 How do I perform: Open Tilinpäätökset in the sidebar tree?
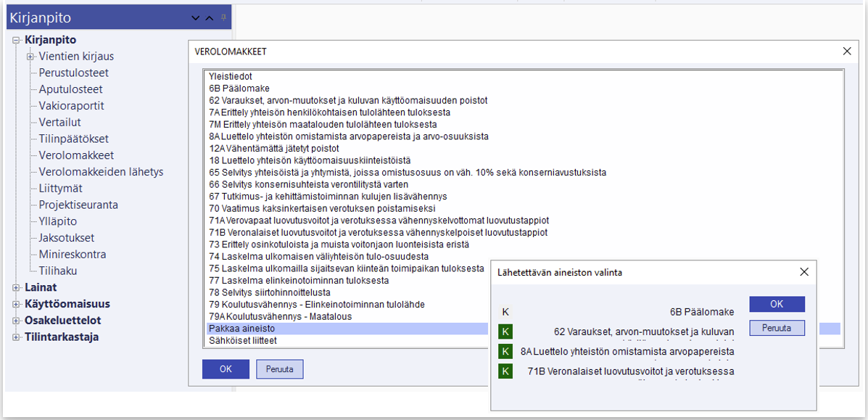pyautogui.click(x=73, y=139)
